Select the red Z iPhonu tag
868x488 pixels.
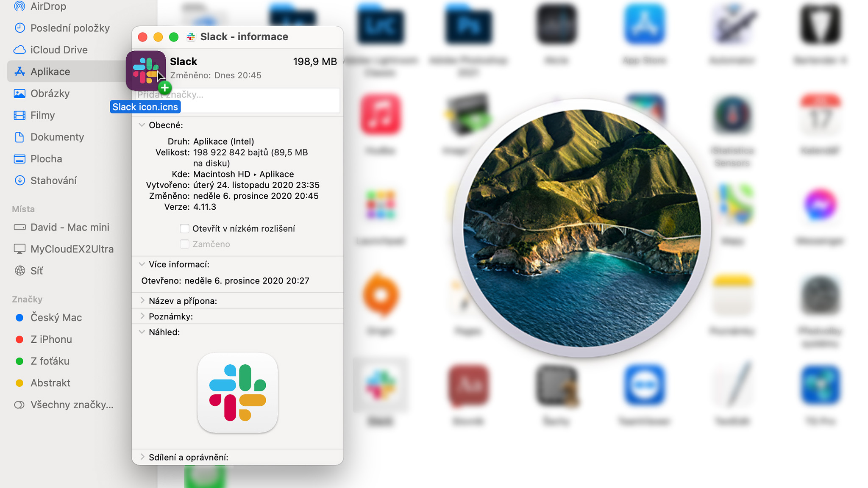click(51, 340)
